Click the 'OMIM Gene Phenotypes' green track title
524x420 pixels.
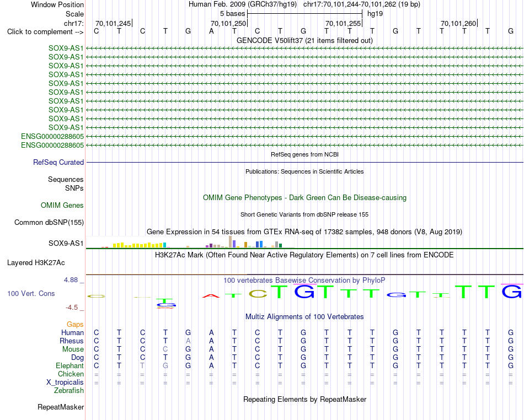[x=304, y=198]
